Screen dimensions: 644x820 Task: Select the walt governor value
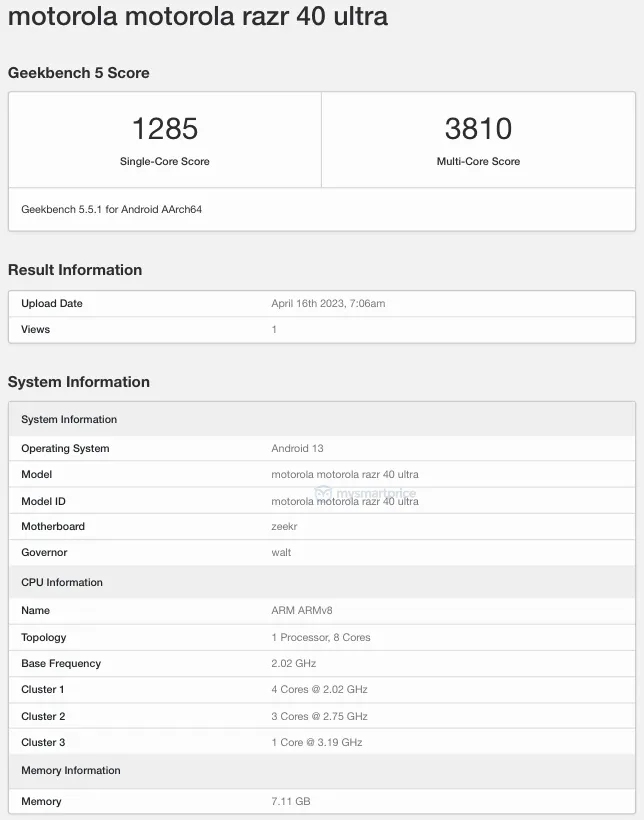[x=281, y=553]
